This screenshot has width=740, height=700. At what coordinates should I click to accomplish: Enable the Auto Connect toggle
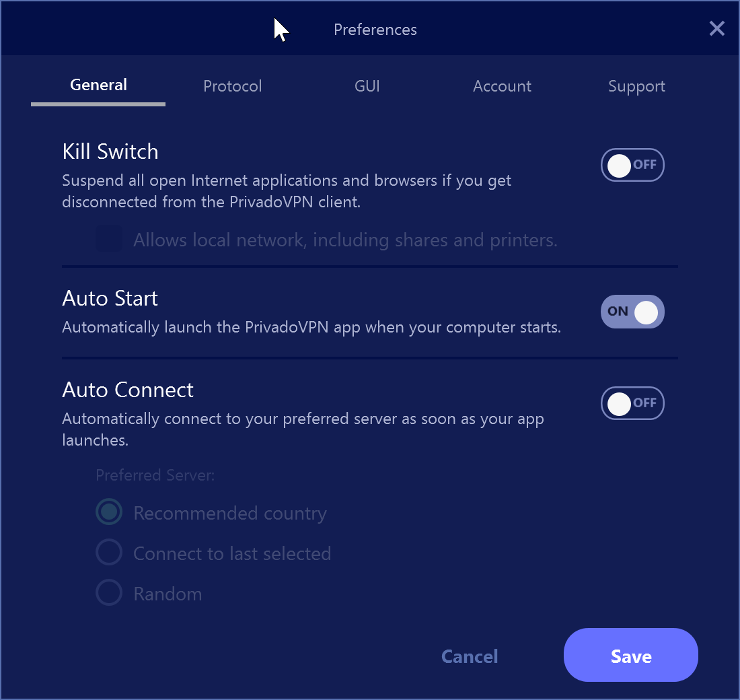(632, 403)
